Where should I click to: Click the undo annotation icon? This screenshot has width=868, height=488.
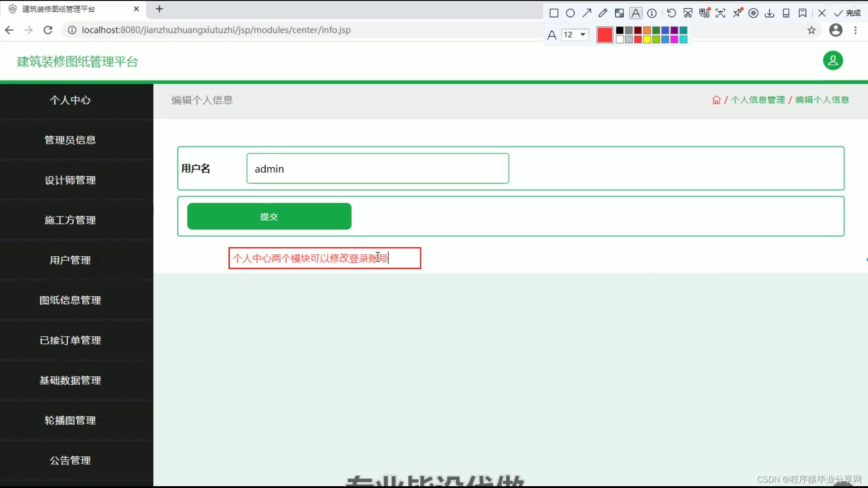point(671,13)
